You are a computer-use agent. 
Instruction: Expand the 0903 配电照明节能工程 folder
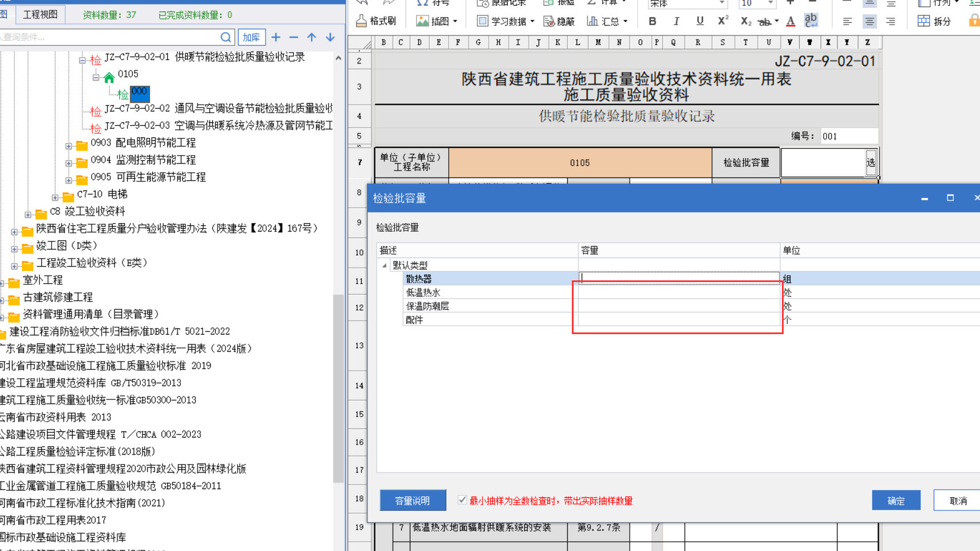click(69, 146)
